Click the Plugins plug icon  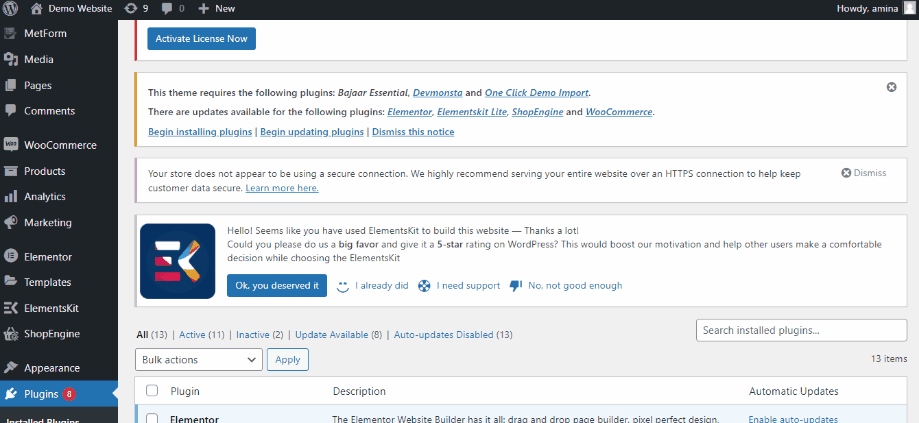coord(10,394)
